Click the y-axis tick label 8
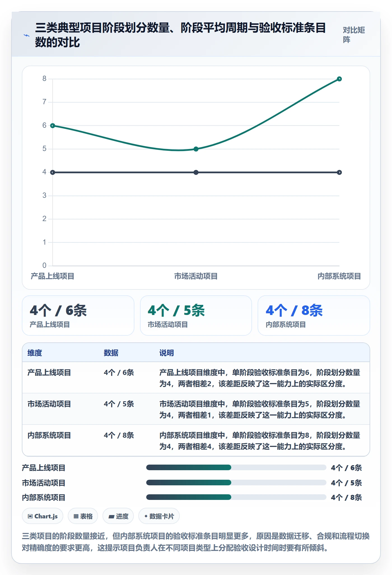Viewport: 392px width, 575px height. pos(45,79)
